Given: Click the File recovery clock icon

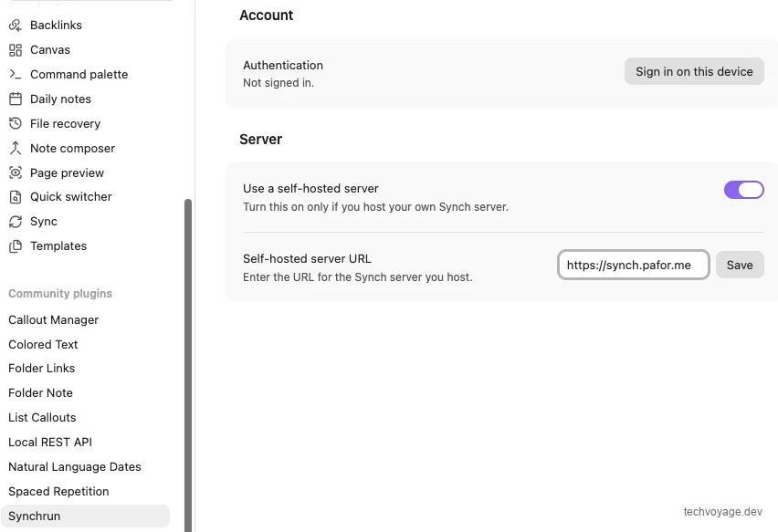Looking at the screenshot, I should pyautogui.click(x=16, y=123).
